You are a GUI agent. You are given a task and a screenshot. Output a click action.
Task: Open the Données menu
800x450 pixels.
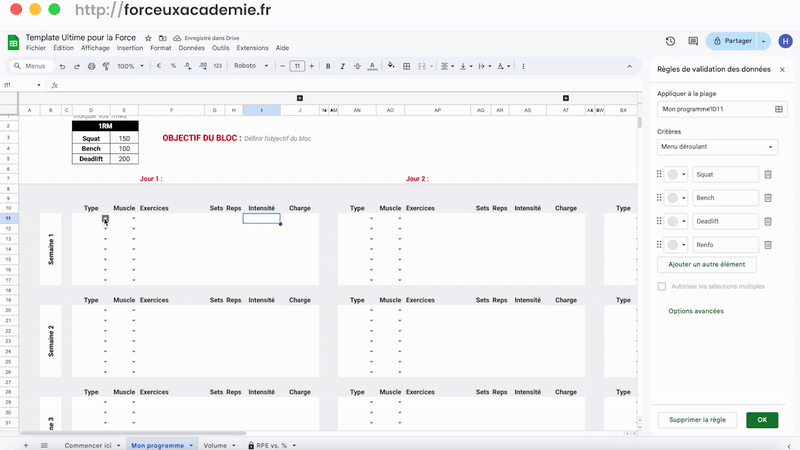click(191, 48)
